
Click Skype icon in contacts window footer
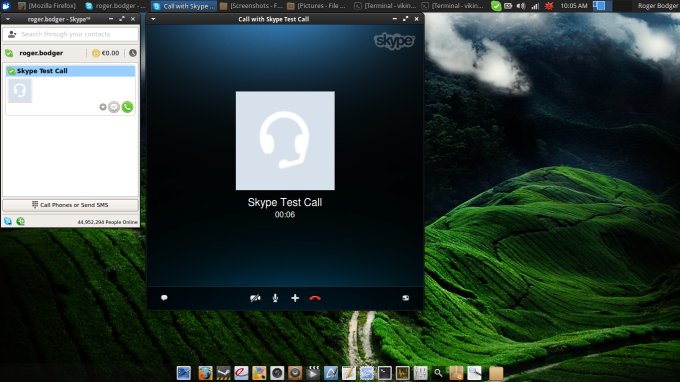(8, 221)
